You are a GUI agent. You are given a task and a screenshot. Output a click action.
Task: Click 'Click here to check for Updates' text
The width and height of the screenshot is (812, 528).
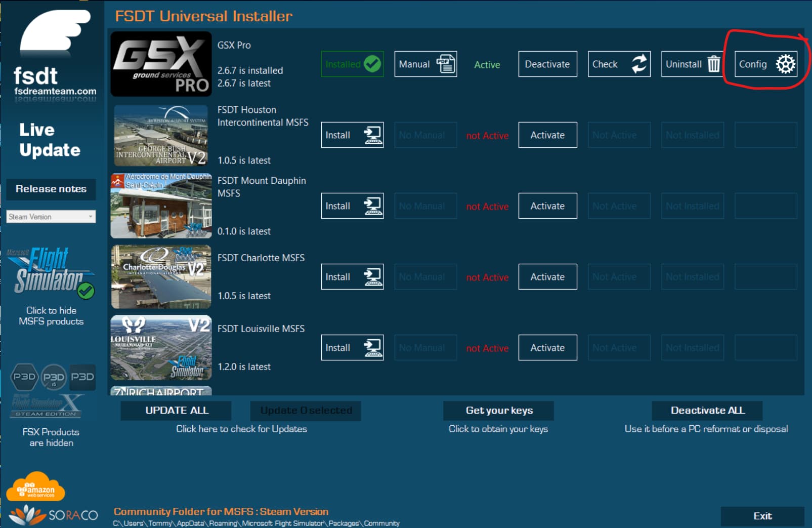click(x=241, y=429)
